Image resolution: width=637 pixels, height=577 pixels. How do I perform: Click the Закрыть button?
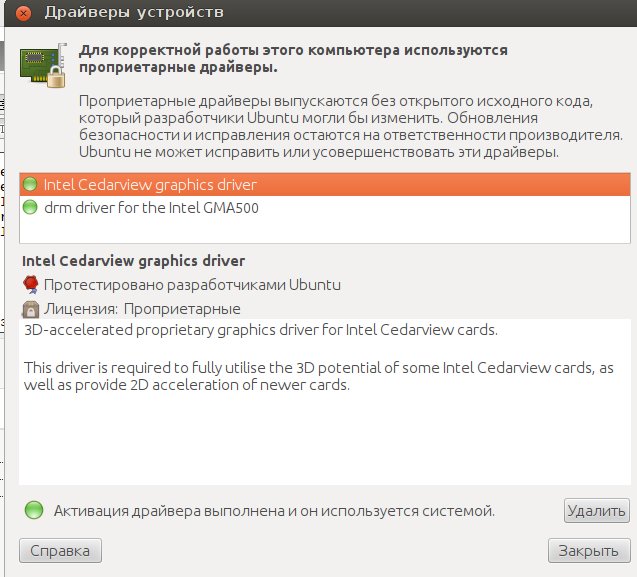[589, 551]
